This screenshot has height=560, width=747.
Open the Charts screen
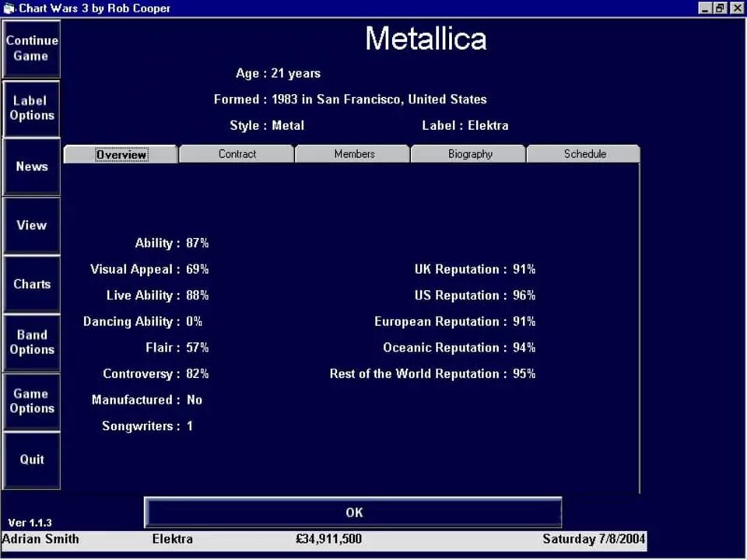[31, 283]
